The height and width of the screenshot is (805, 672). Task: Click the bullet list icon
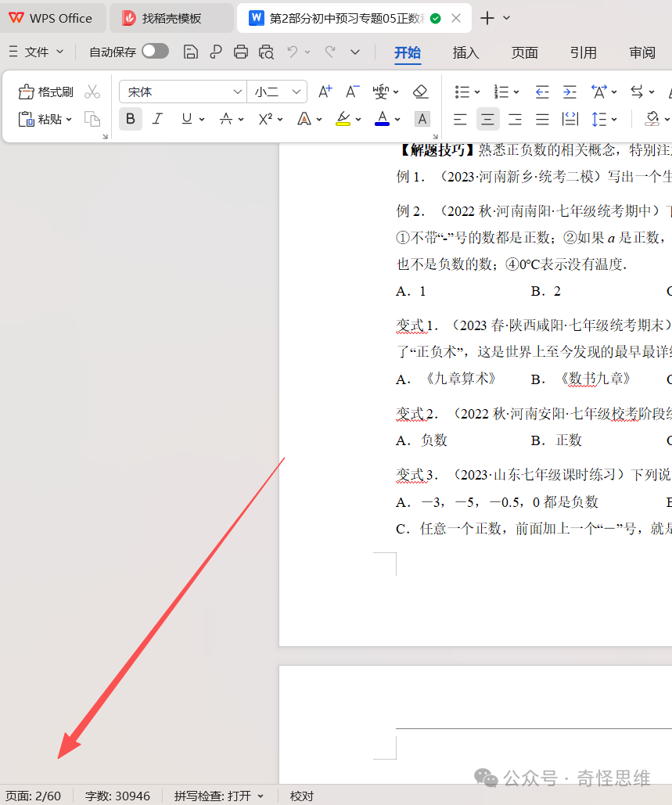pos(462,92)
